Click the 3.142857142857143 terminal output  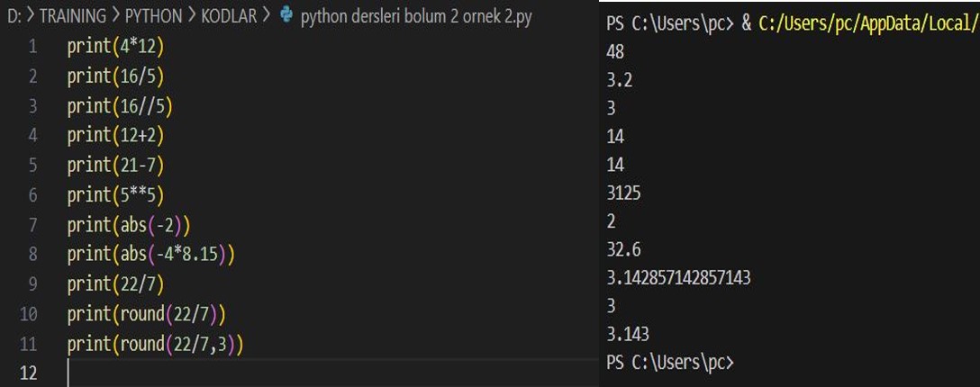679,278
